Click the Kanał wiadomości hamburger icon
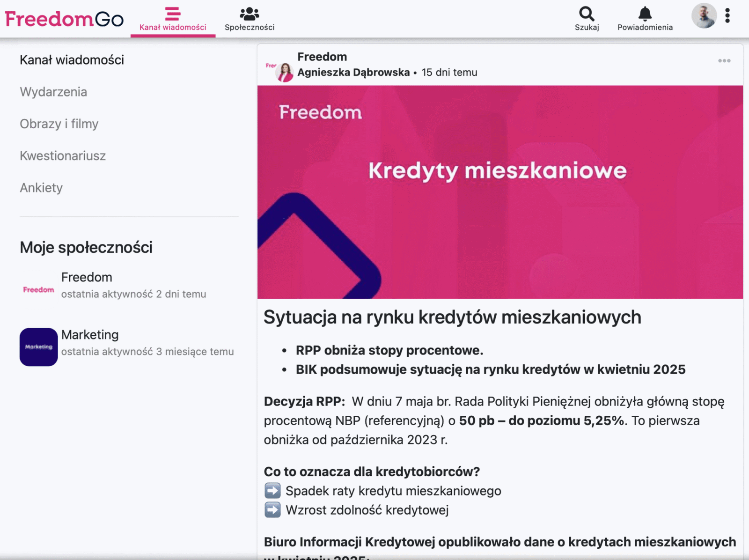This screenshot has height=560, width=749. [x=173, y=14]
